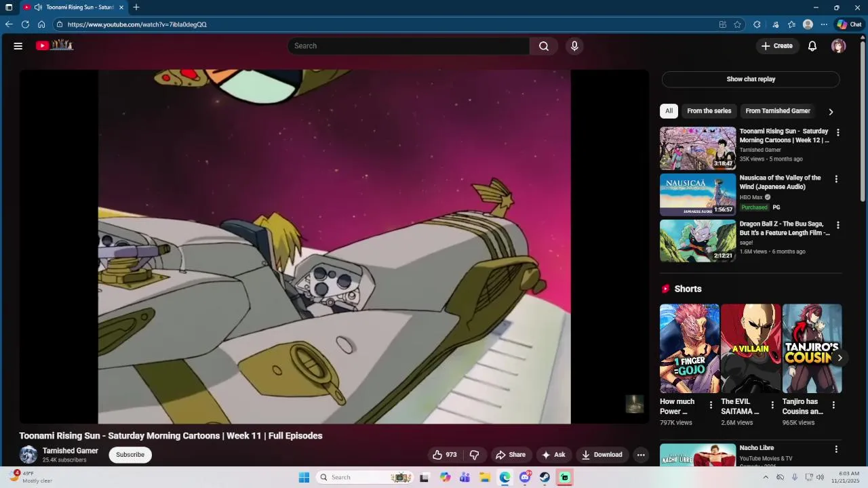This screenshot has width=868, height=488.
Task: Refresh the current page
Action: pos(25,24)
